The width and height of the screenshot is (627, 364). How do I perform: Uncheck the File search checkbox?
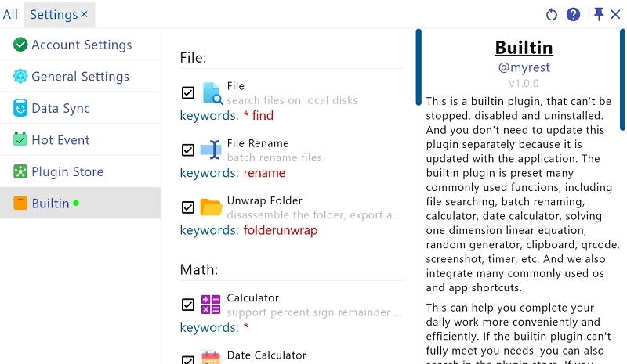[188, 93]
